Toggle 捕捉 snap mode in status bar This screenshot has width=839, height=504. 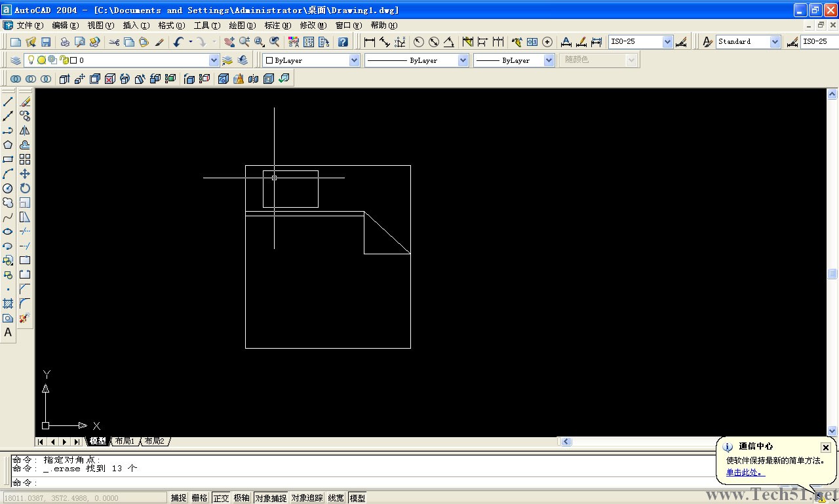point(179,498)
